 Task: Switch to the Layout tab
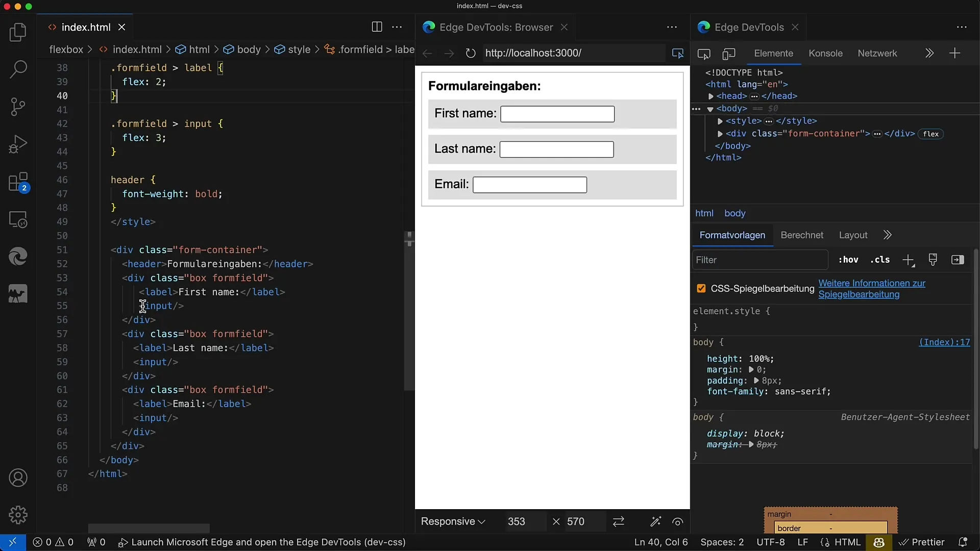pyautogui.click(x=853, y=235)
